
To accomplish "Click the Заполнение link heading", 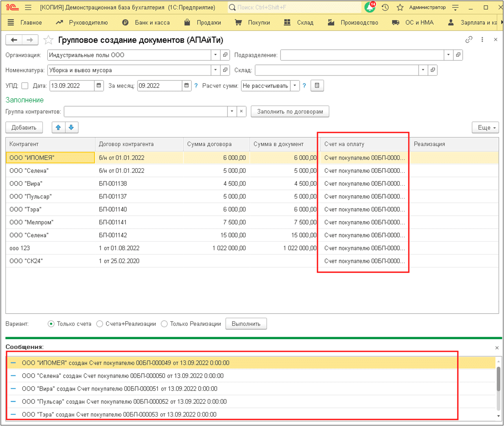I will 24,100.
